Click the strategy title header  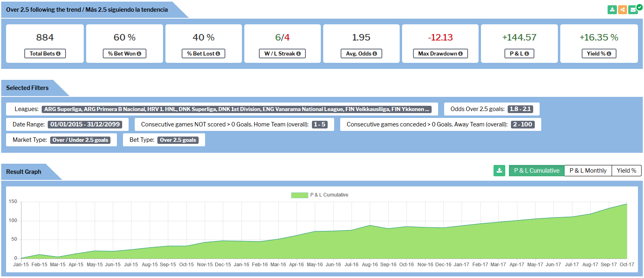point(87,10)
